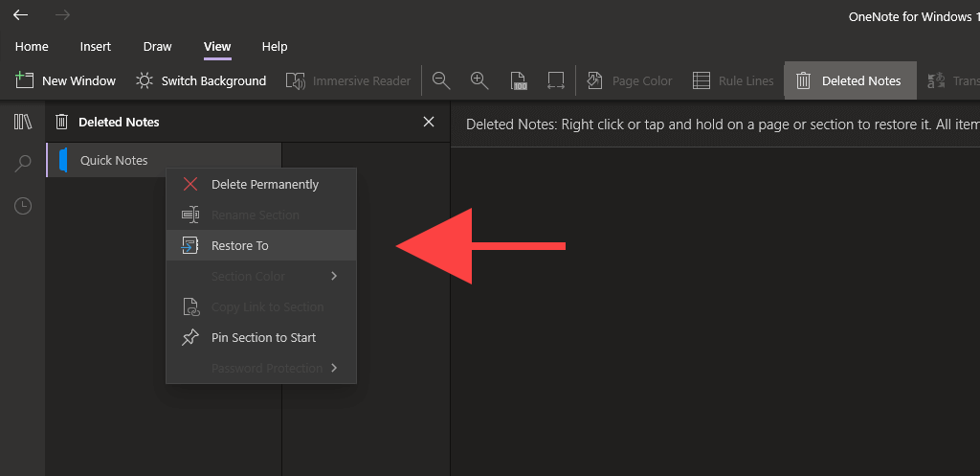Click the Switch Background sun icon
Viewport: 980px width, 476px height.
pyautogui.click(x=145, y=80)
